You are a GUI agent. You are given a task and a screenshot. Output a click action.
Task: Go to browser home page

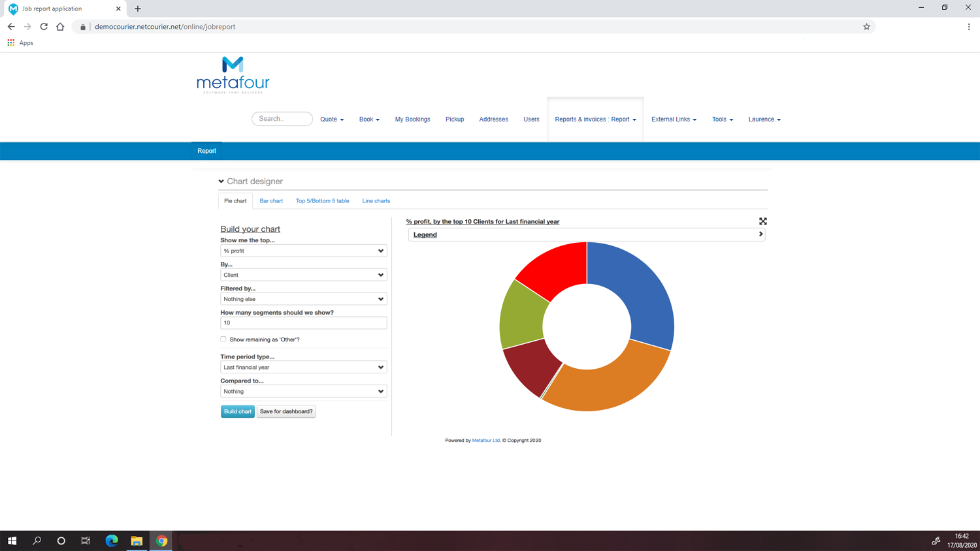[60, 27]
